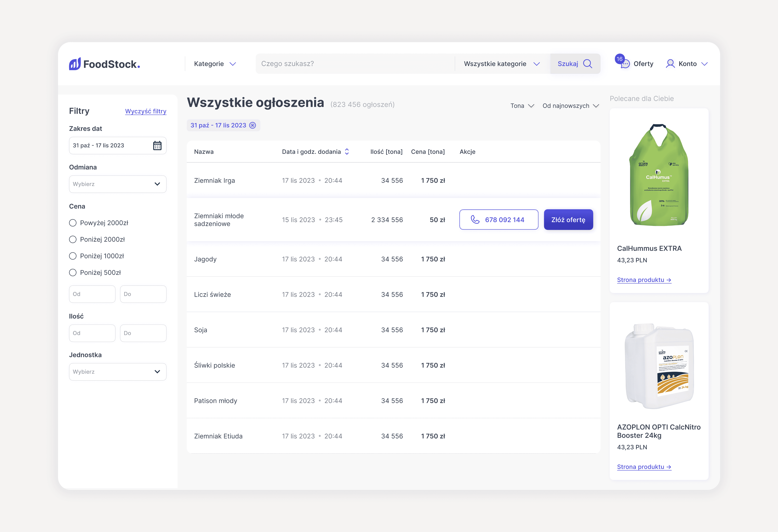
Task: Choose the Poniżej 500zł radio button
Action: [73, 273]
